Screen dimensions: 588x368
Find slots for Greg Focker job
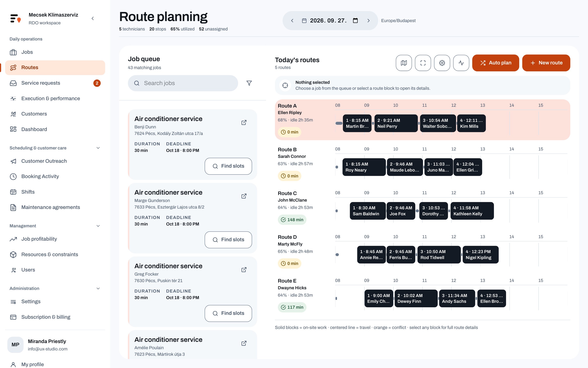point(228,313)
